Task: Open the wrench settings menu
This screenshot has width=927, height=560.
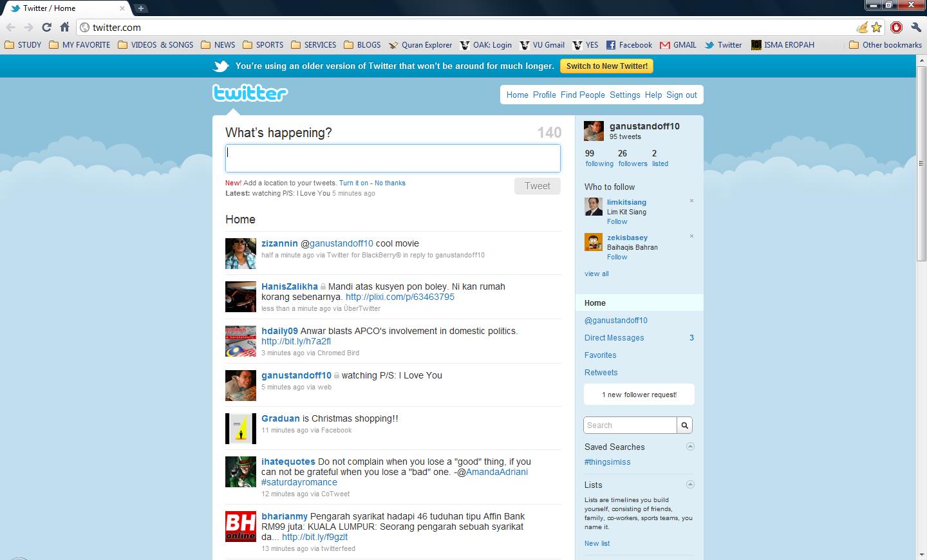Action: pos(916,27)
